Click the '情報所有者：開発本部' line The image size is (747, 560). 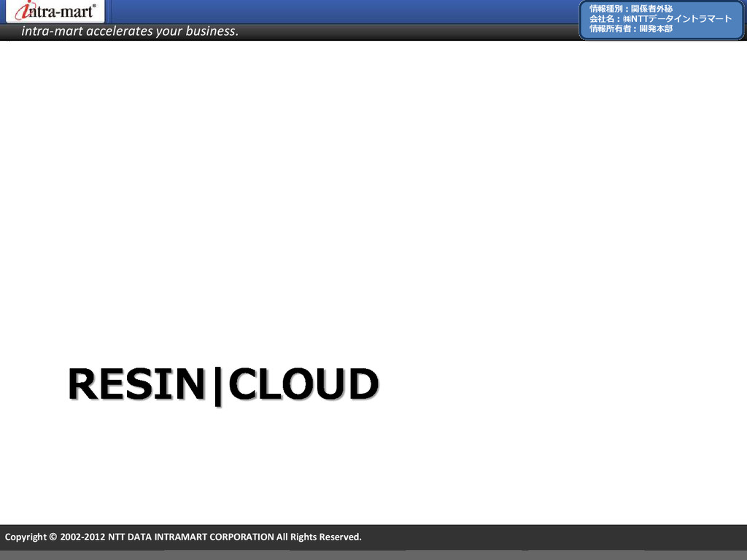(x=631, y=28)
